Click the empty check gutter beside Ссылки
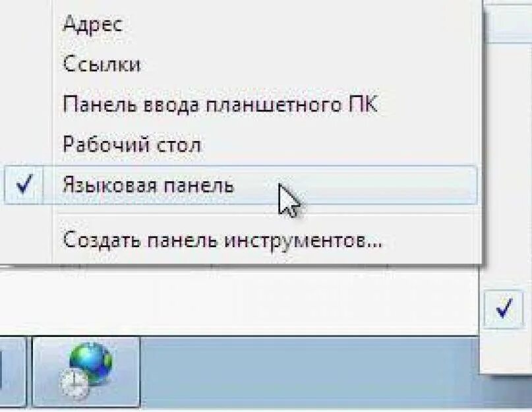Viewport: 532px width, 412px height. click(x=27, y=64)
